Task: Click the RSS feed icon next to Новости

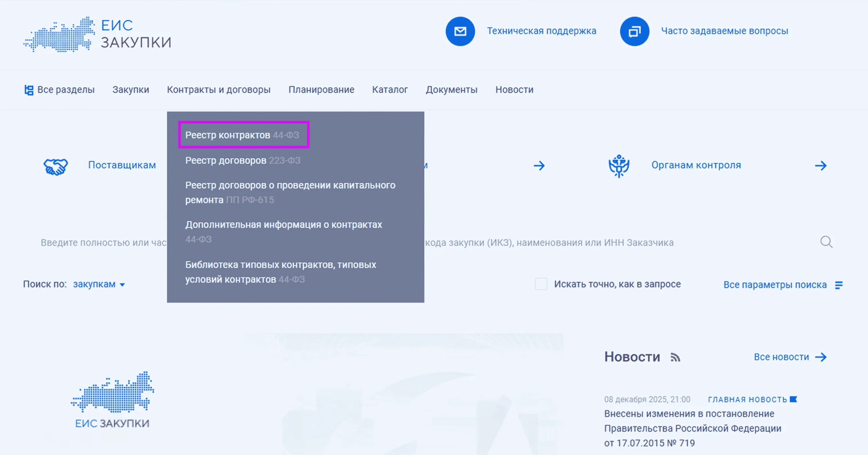Action: click(x=675, y=357)
